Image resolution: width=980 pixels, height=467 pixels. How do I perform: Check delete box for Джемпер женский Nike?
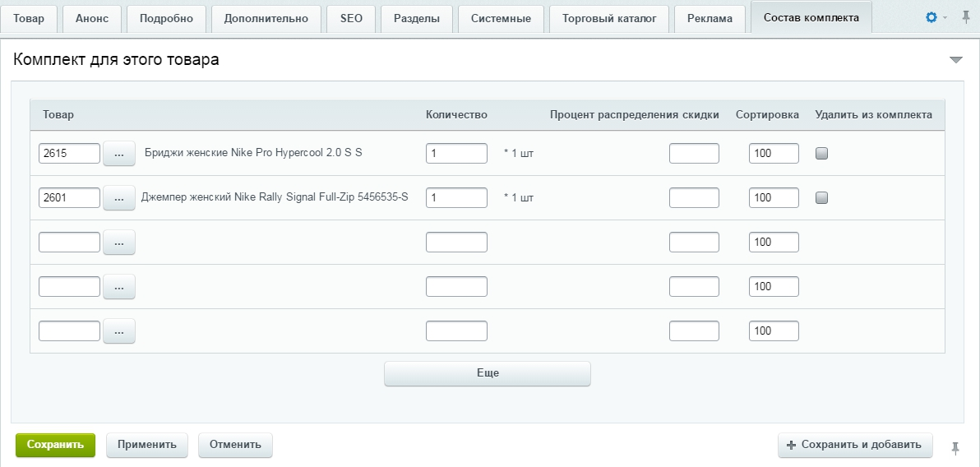pos(822,197)
